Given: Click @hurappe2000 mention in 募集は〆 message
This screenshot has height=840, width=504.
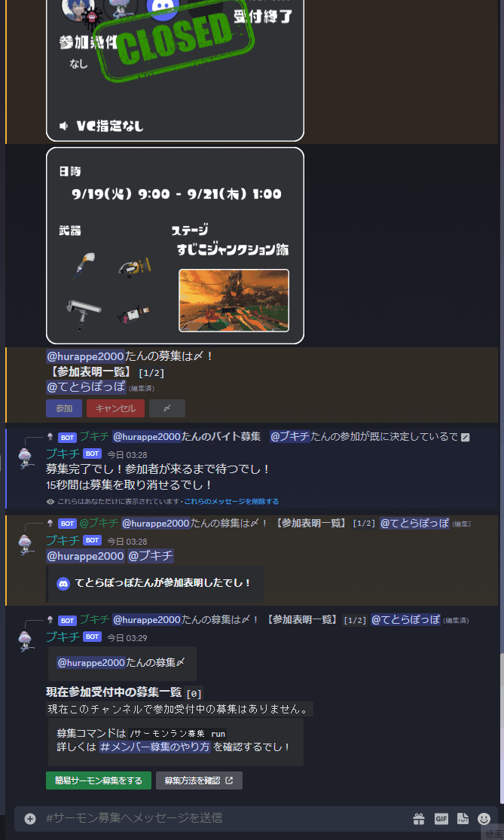Looking at the screenshot, I should (86, 356).
